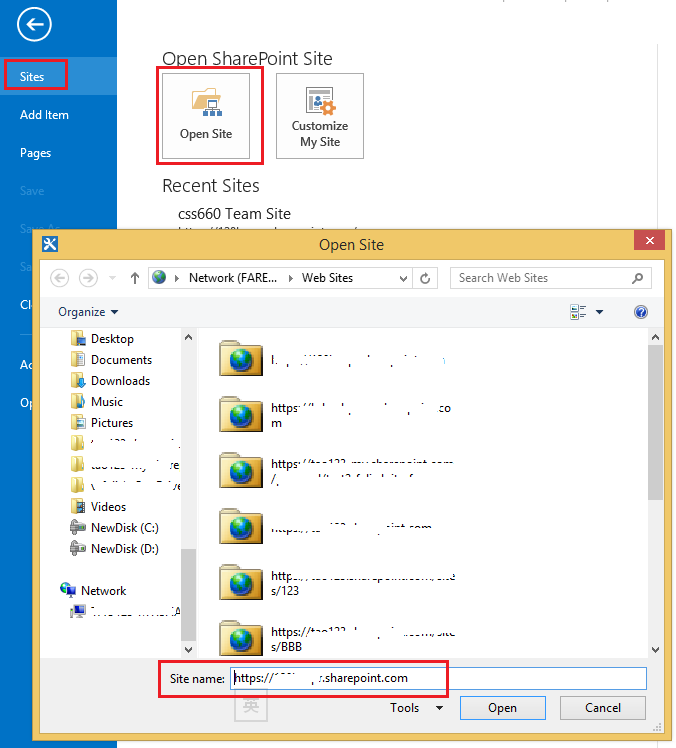
Task: Go back in the Open Site dialog
Action: pos(60,278)
